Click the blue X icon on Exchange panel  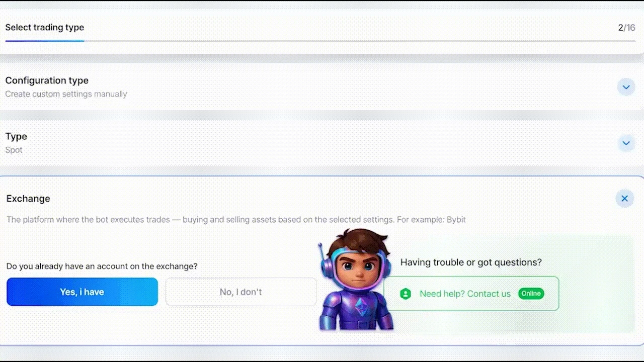pyautogui.click(x=624, y=198)
